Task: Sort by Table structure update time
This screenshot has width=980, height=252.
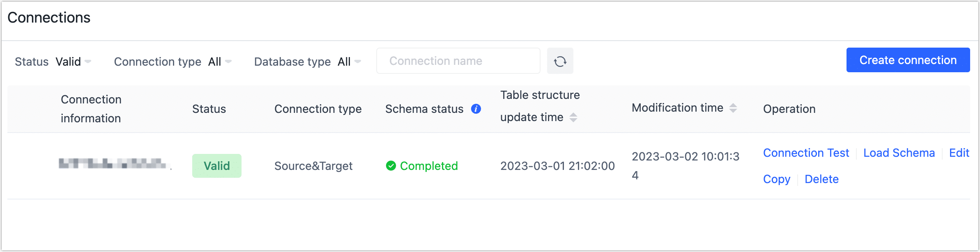Action: (573, 117)
